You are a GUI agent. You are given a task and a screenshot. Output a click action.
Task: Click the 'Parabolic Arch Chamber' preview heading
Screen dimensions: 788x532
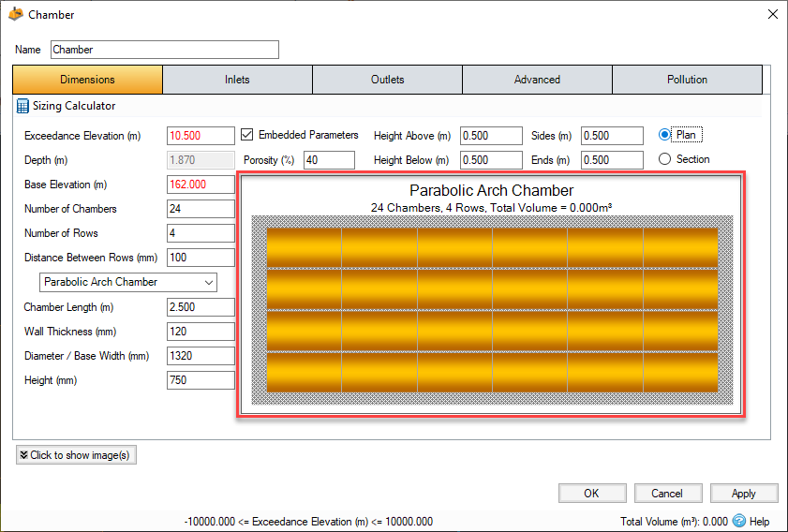pyautogui.click(x=491, y=190)
